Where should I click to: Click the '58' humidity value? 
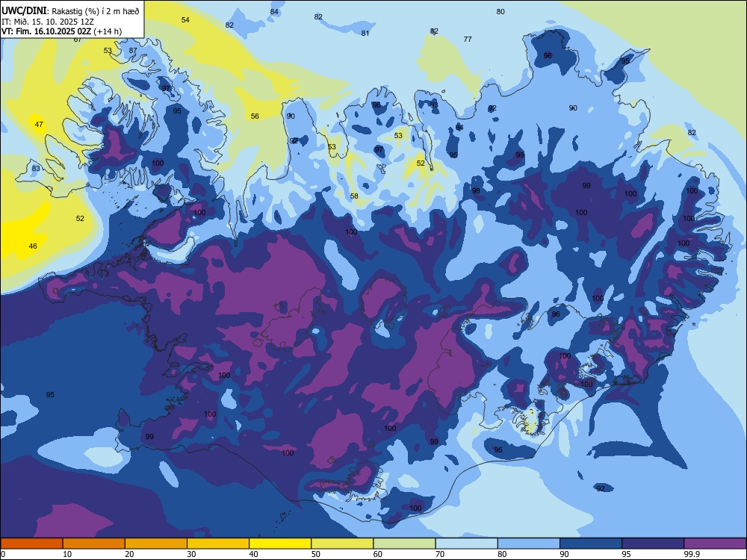[354, 196]
